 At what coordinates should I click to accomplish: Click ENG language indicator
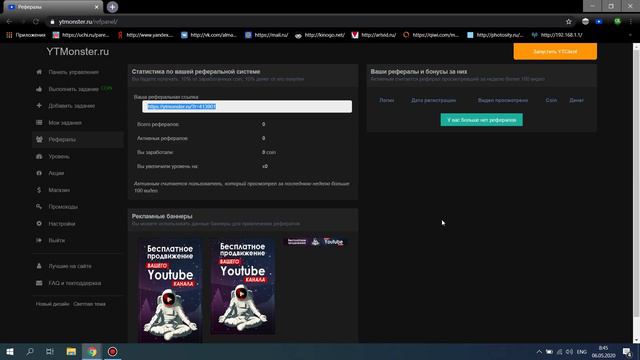tap(582, 352)
